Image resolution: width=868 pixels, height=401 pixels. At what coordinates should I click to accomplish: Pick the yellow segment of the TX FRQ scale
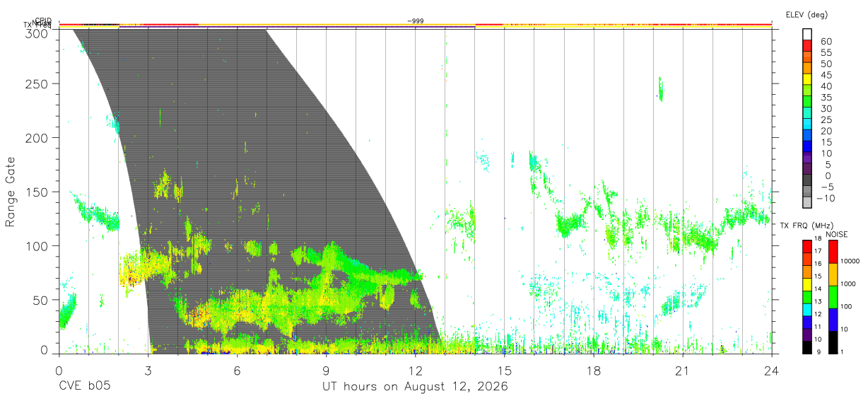[807, 284]
